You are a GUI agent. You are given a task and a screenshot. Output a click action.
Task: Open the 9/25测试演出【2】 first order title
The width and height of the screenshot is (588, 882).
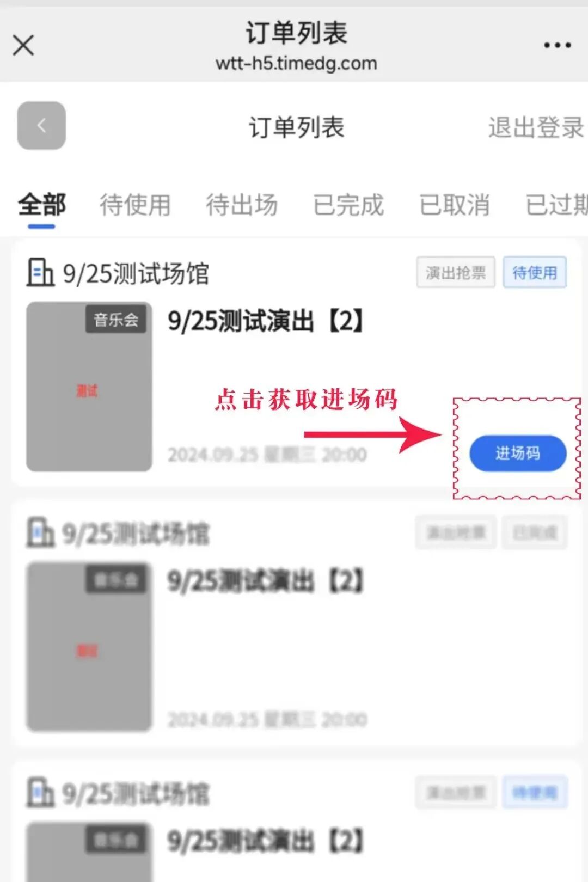[x=266, y=321]
